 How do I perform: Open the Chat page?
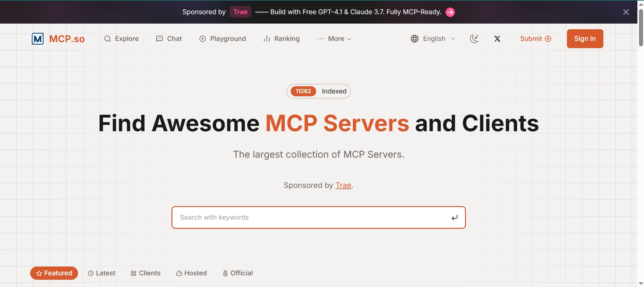click(x=169, y=39)
